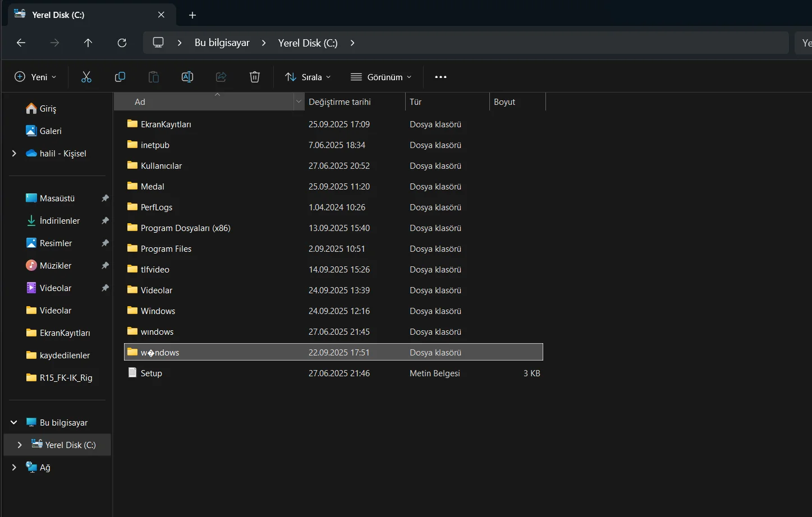812x517 pixels.
Task: Select the Setup text document
Action: tap(151, 373)
